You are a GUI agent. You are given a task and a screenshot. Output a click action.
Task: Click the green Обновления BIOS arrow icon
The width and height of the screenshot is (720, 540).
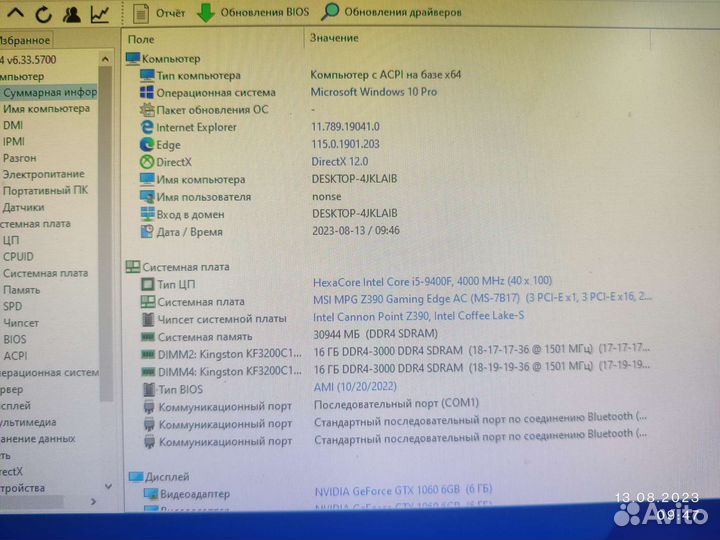pos(205,13)
